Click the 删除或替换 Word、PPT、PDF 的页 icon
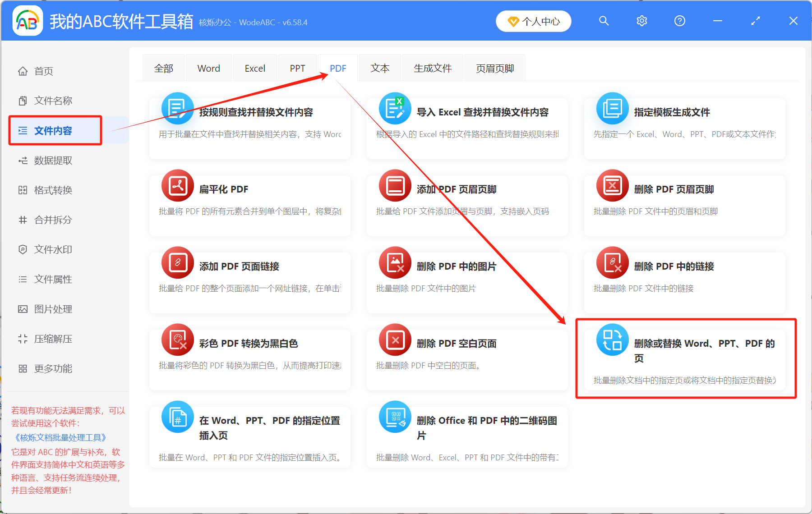Image resolution: width=812 pixels, height=514 pixels. pyautogui.click(x=612, y=340)
